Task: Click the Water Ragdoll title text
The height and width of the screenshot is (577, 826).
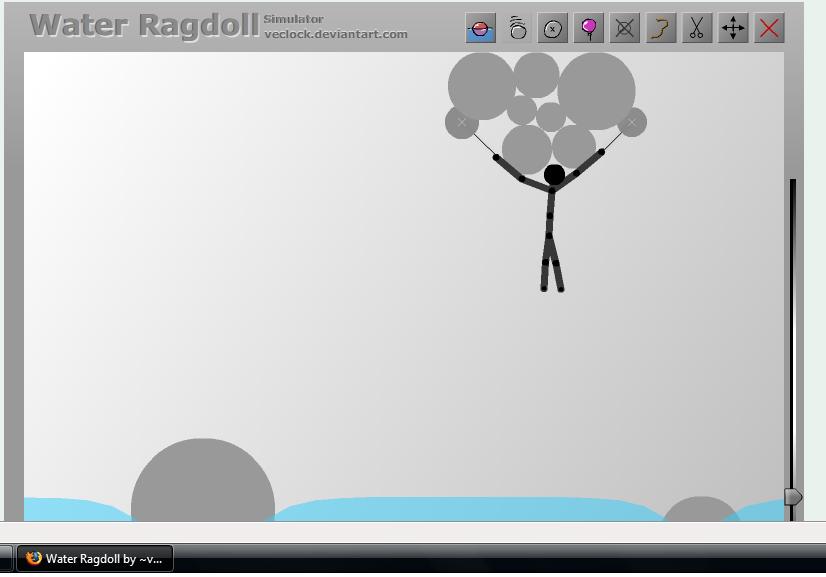Action: coord(144,25)
